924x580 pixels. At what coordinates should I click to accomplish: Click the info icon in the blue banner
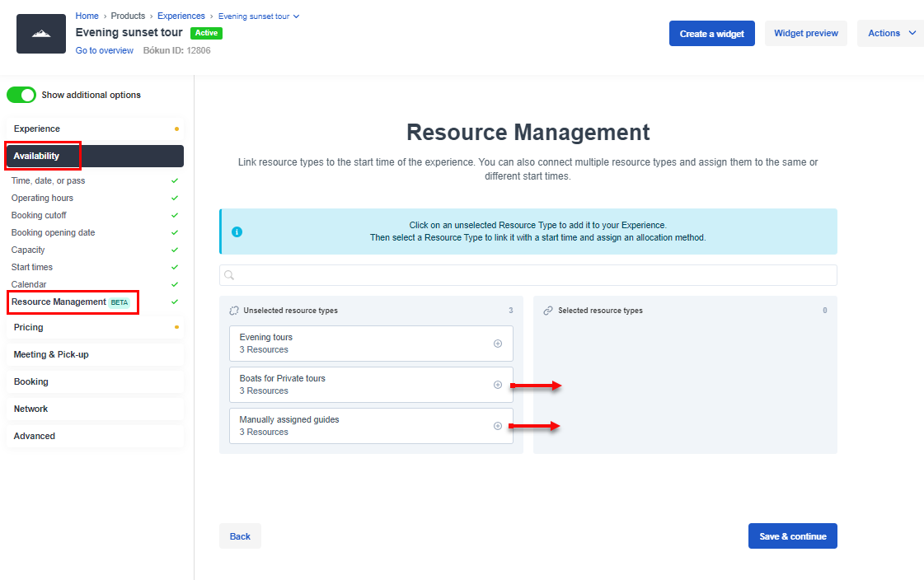(x=237, y=232)
